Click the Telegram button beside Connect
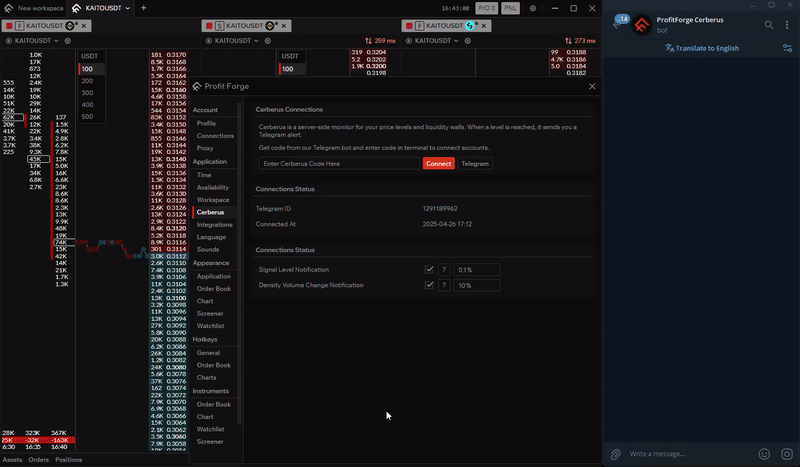Screen dimensions: 800x467 coord(475,163)
